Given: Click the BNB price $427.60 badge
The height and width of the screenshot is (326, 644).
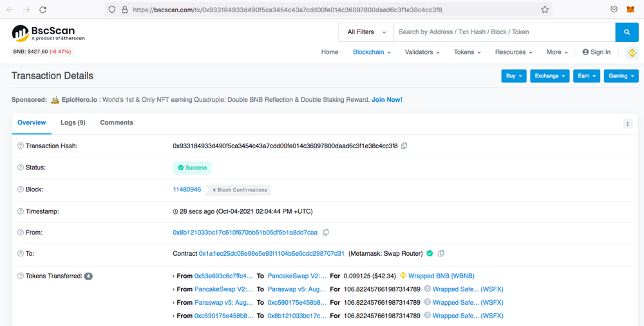Looking at the screenshot, I should [x=42, y=52].
